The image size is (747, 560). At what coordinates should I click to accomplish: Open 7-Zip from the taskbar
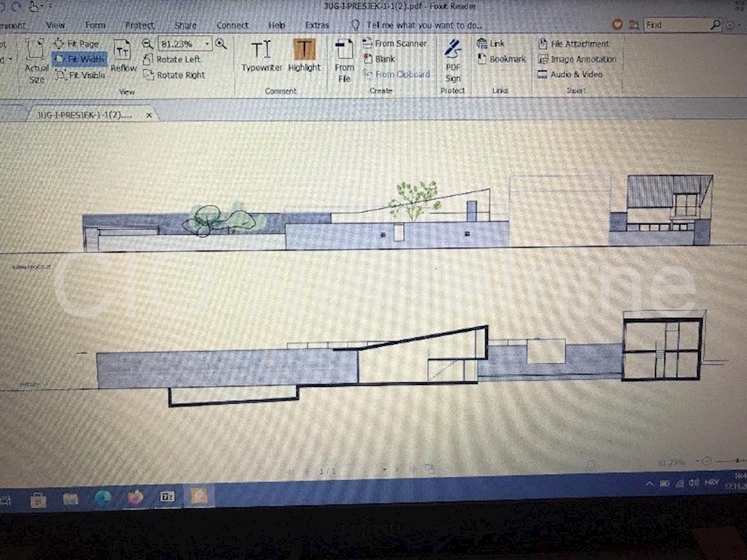[167, 497]
